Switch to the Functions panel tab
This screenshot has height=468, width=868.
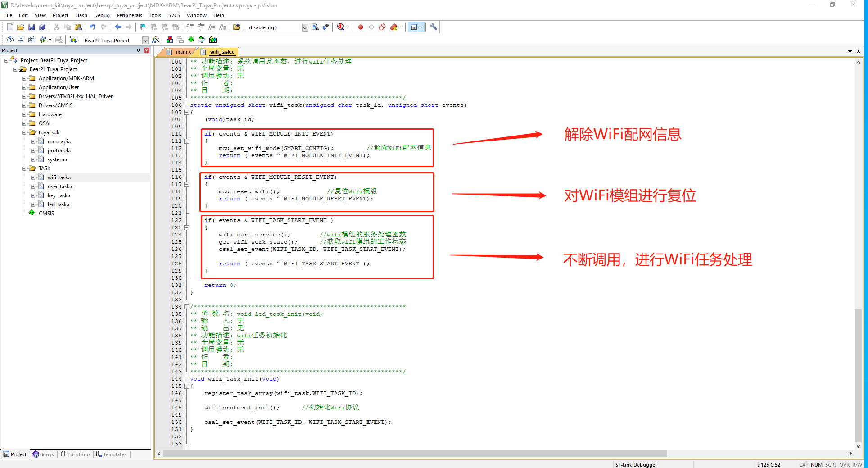click(x=76, y=454)
